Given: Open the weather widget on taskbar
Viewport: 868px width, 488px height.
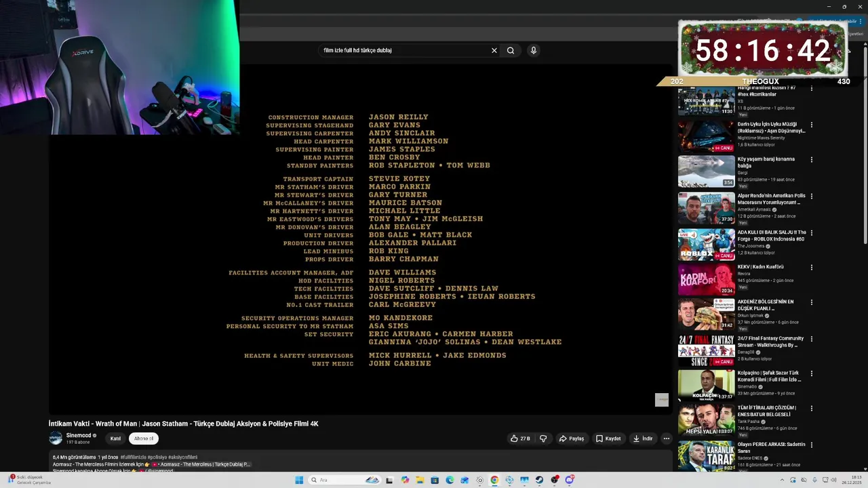Looking at the screenshot, I should coord(30,480).
